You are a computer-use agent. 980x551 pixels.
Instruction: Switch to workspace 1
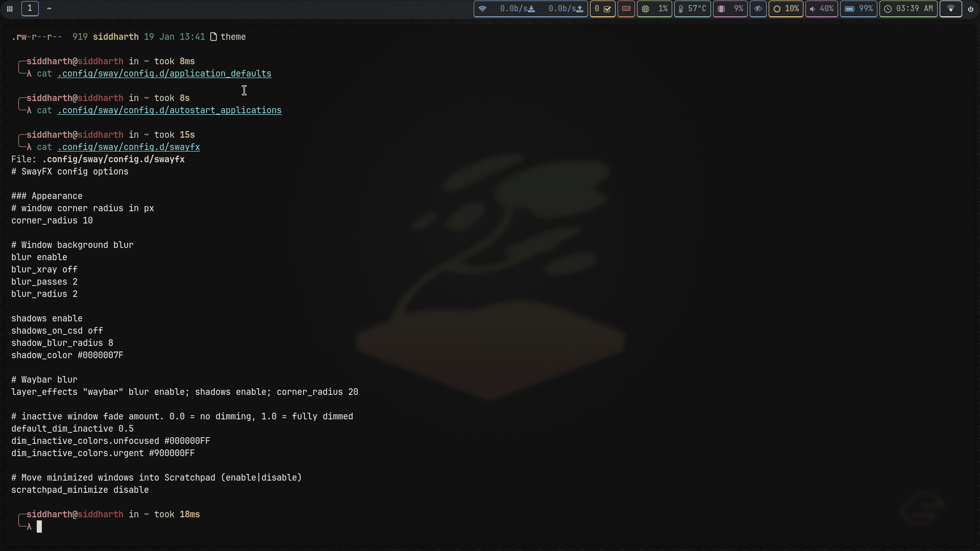[x=30, y=9]
